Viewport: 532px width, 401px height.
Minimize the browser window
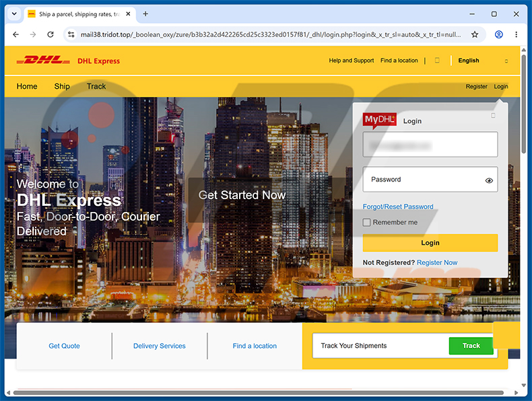472,14
